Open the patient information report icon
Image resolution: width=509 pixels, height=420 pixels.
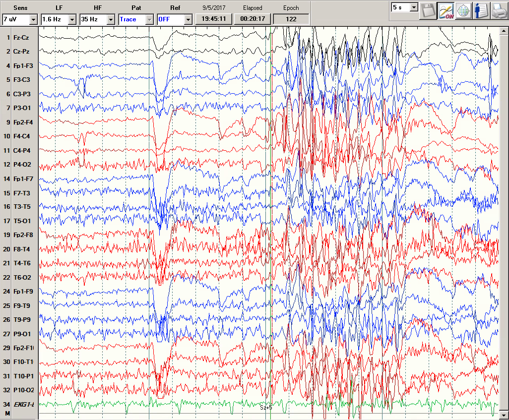point(481,11)
